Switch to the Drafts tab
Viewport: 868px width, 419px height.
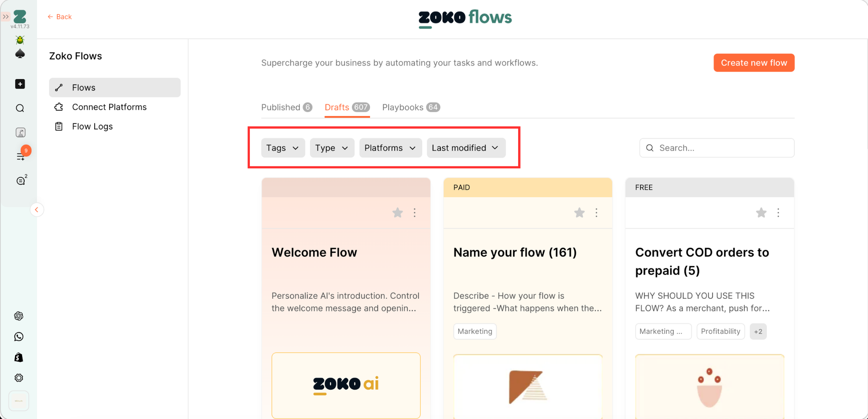pos(347,107)
